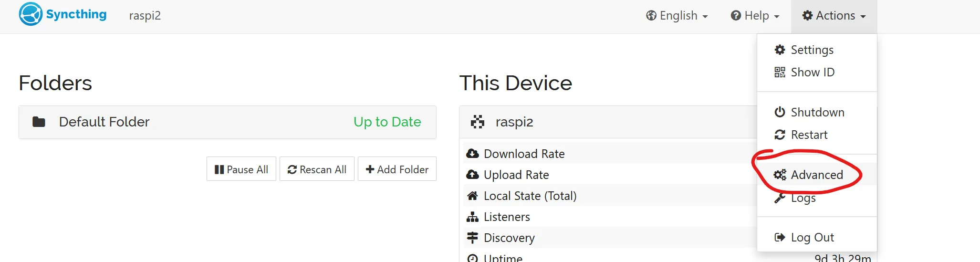Click the raspi2 device identicon

(478, 122)
